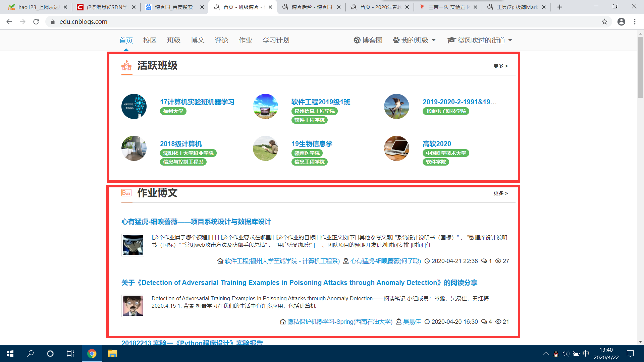644x362 pixels.
Task: Click the 高软2020 laptop thumbnail
Action: point(396,148)
